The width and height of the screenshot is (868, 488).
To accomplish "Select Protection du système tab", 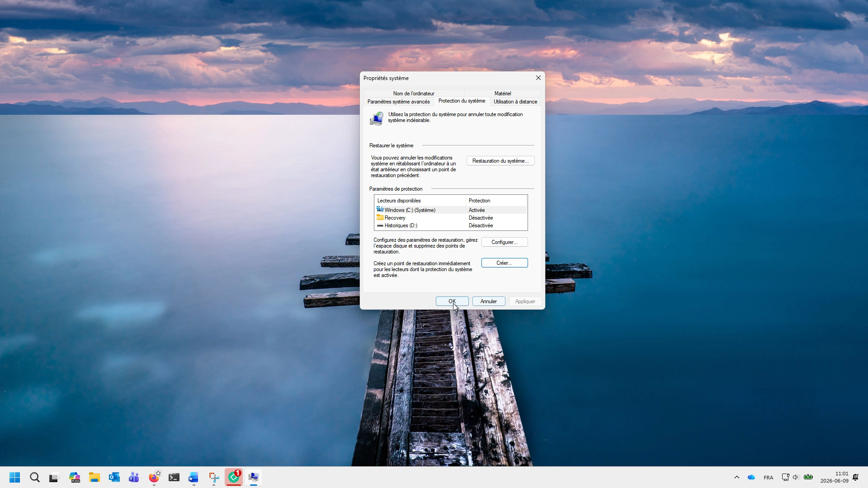I will pyautogui.click(x=462, y=101).
